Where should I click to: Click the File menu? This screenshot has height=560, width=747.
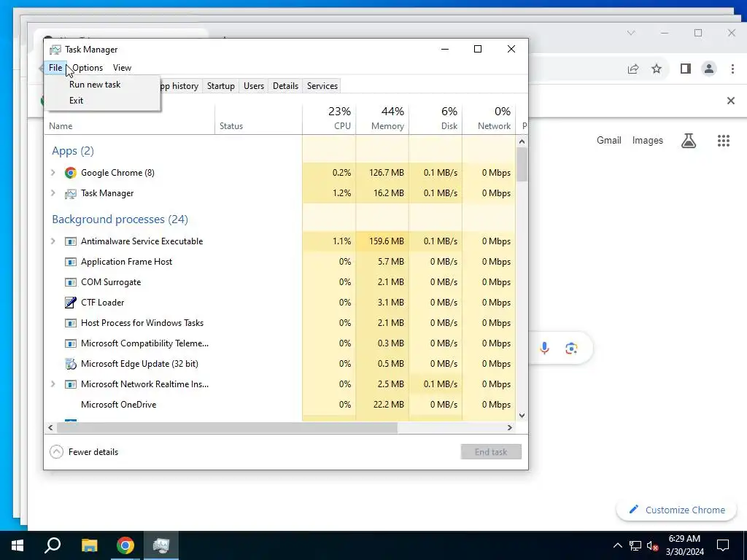click(x=55, y=68)
